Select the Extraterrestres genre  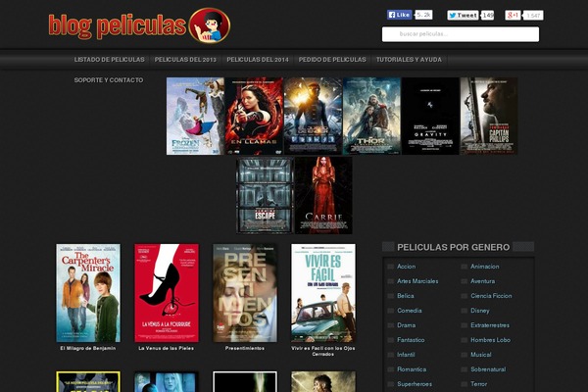coord(490,325)
